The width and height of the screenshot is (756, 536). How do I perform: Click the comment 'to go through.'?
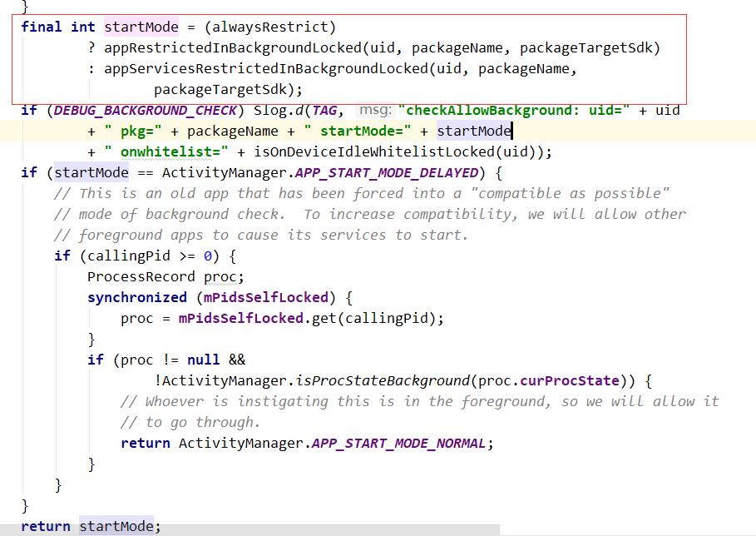click(190, 423)
